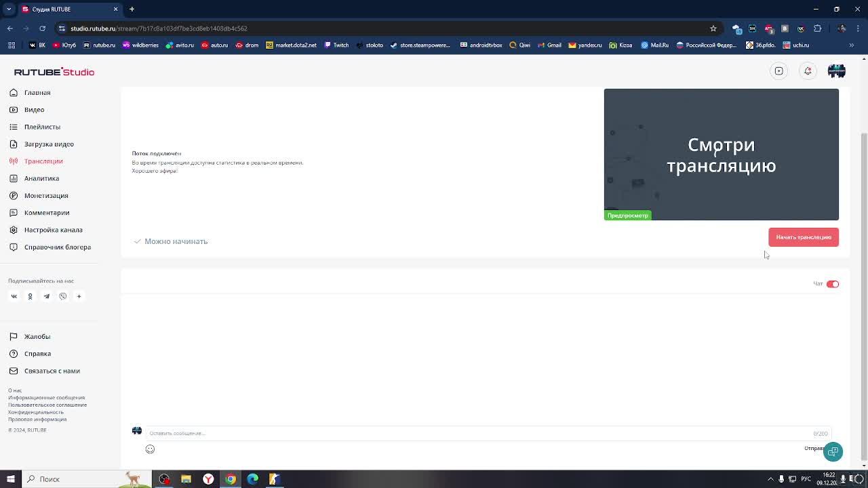The image size is (868, 488).
Task: Open File Explorer from the taskbar
Action: (x=186, y=479)
